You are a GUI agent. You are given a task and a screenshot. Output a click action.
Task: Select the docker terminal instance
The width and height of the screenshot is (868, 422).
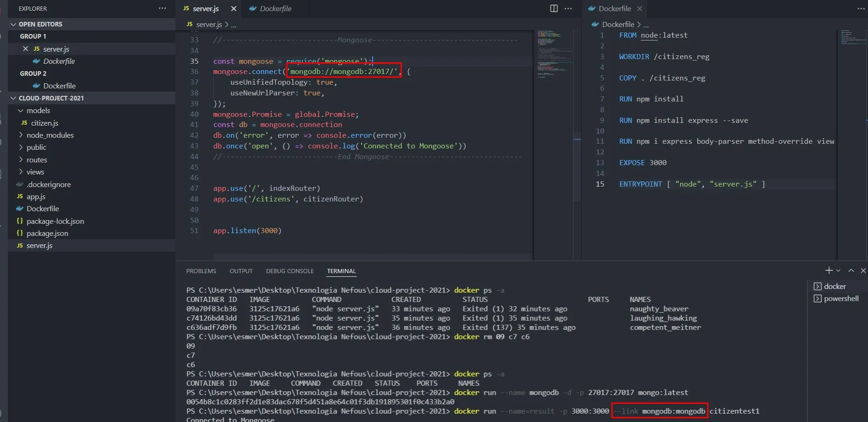point(835,286)
